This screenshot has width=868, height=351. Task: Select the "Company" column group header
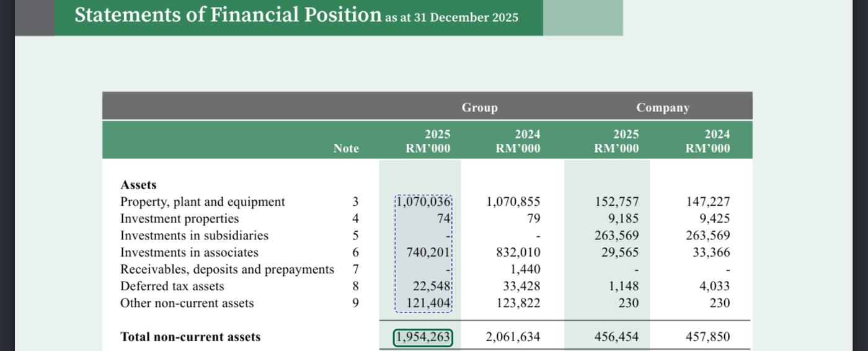pos(662,108)
